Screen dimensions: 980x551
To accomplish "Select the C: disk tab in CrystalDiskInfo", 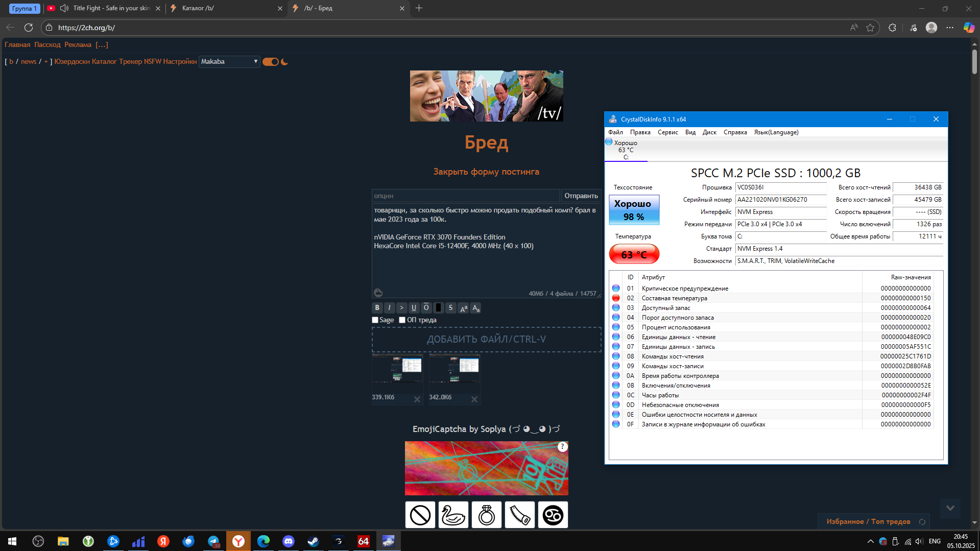I will (626, 150).
